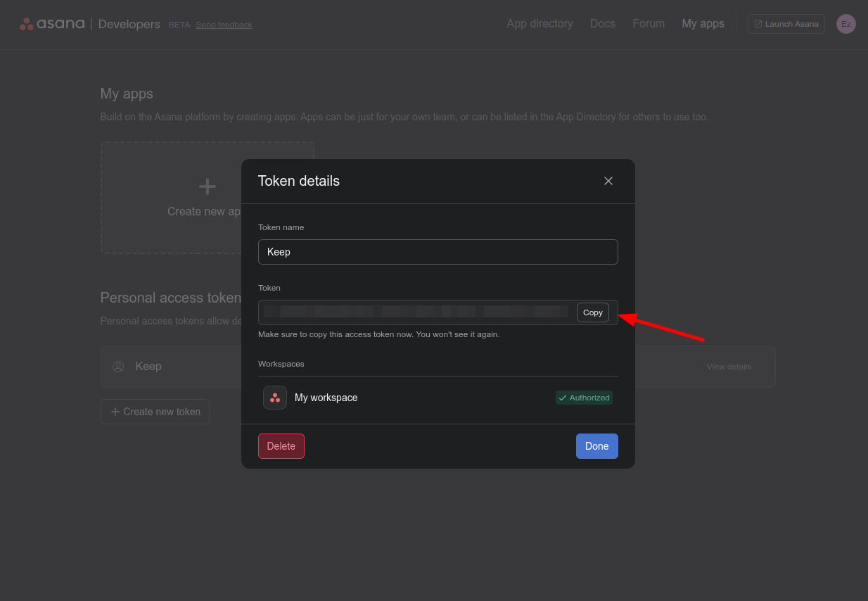Click the My workspace label
The width and height of the screenshot is (868, 601).
pyautogui.click(x=326, y=398)
